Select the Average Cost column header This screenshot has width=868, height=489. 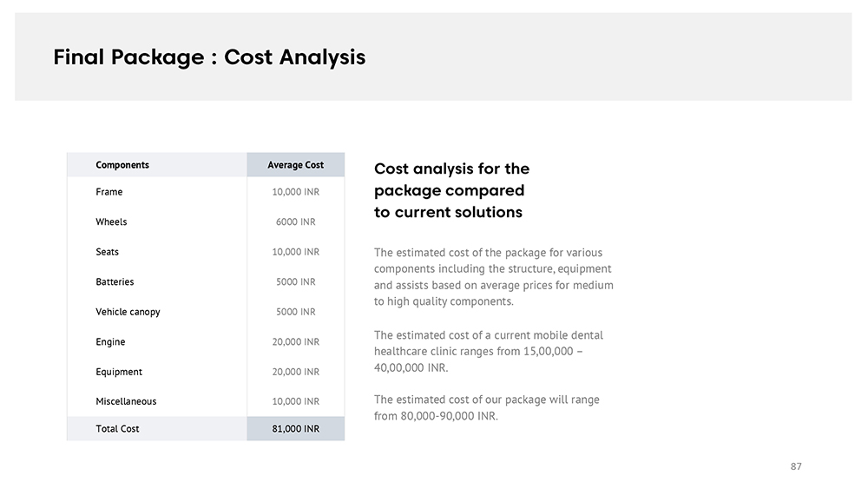tap(295, 165)
